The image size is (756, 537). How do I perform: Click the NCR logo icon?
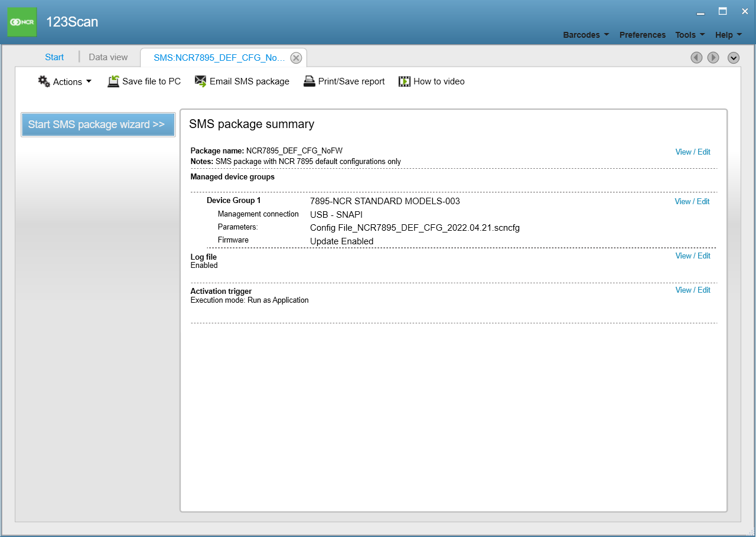(x=22, y=22)
